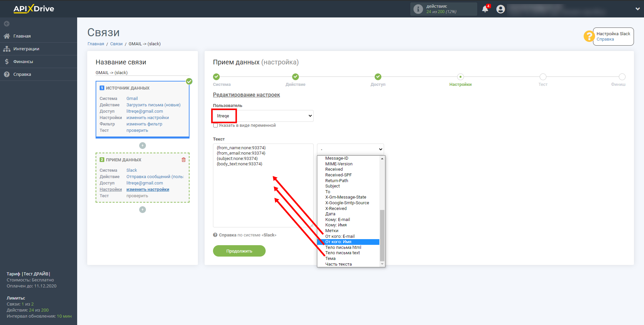Open the variable selection dropdown
Image resolution: width=644 pixels, height=325 pixels.
351,149
